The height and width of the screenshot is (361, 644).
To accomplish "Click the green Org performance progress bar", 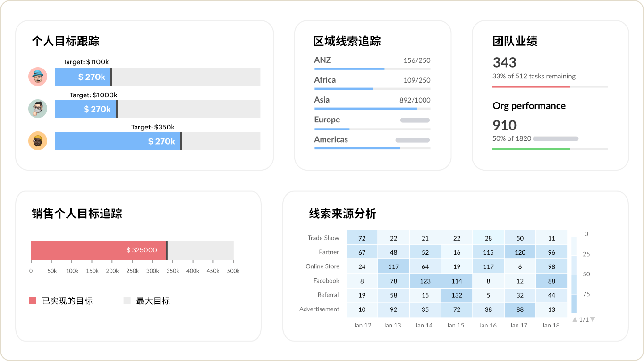I will click(x=531, y=149).
